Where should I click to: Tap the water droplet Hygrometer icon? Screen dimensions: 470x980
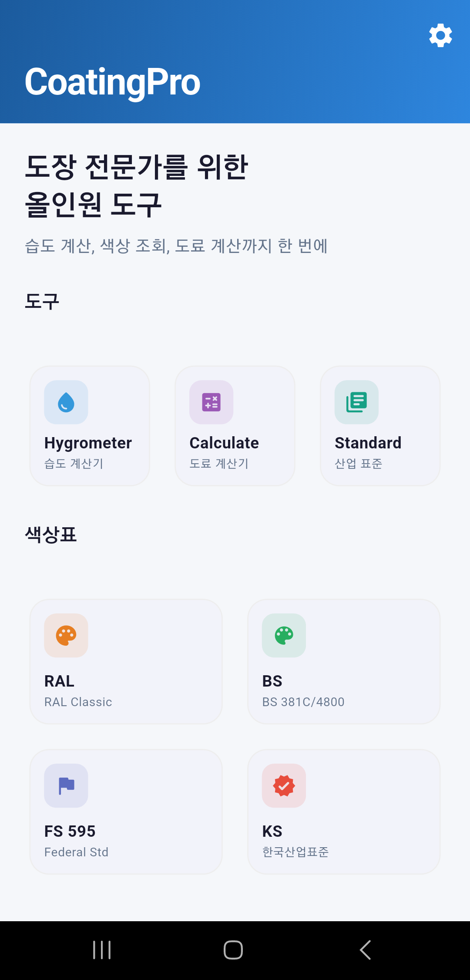tap(66, 402)
